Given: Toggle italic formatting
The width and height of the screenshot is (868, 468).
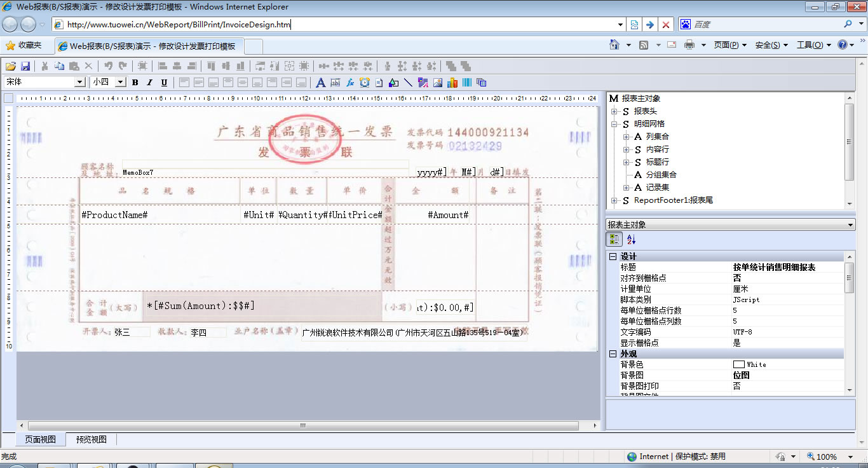Looking at the screenshot, I should (149, 82).
